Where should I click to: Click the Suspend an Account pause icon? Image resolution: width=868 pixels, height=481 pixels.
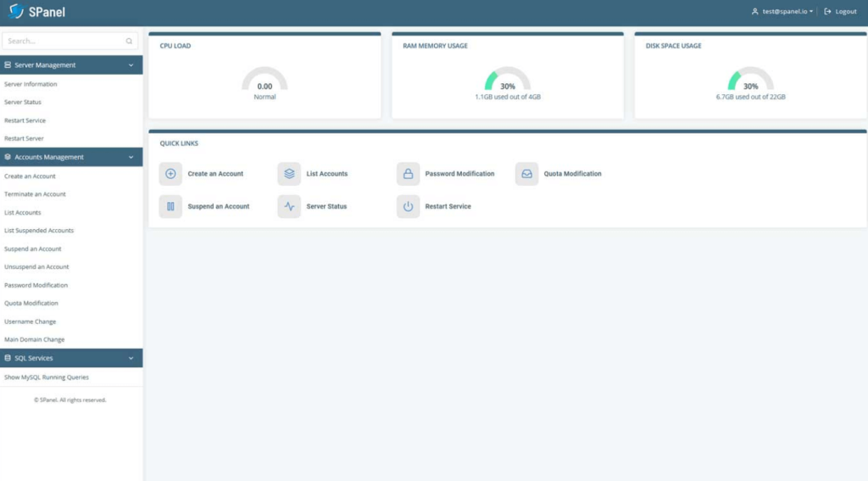point(170,206)
